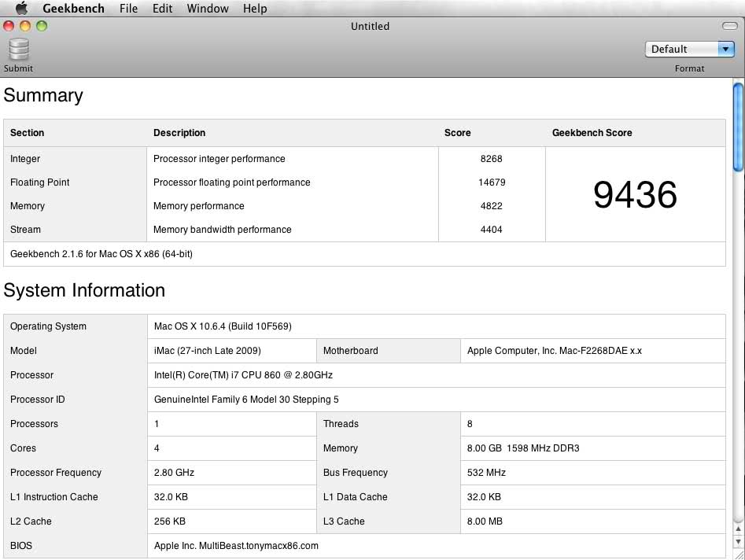Click the Stream score 4404
Image resolution: width=745 pixels, height=560 pixels.
[491, 230]
